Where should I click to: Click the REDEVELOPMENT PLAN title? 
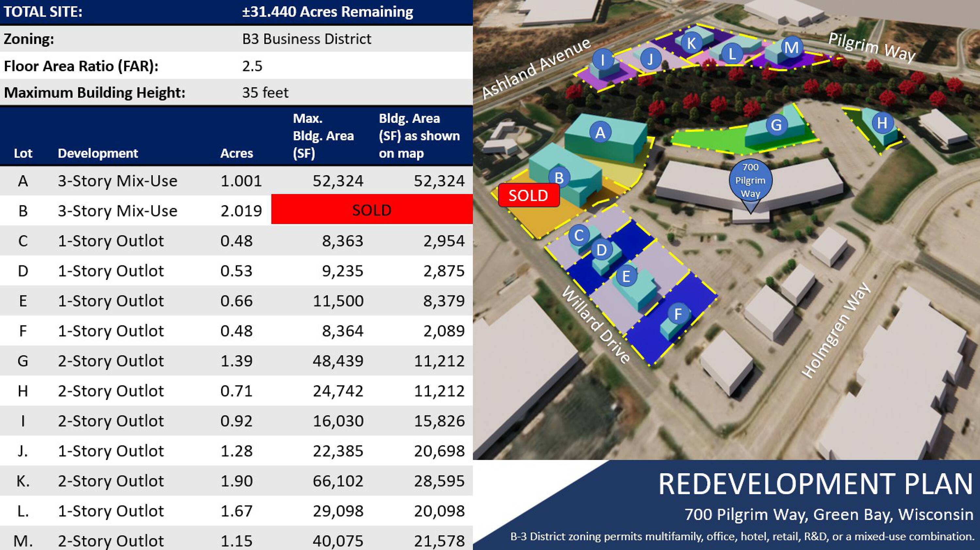[815, 484]
